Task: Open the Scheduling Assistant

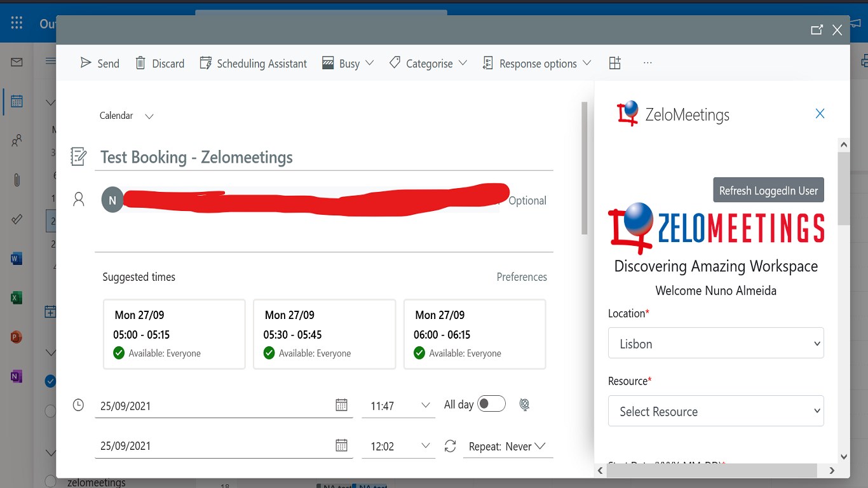Action: pos(253,63)
